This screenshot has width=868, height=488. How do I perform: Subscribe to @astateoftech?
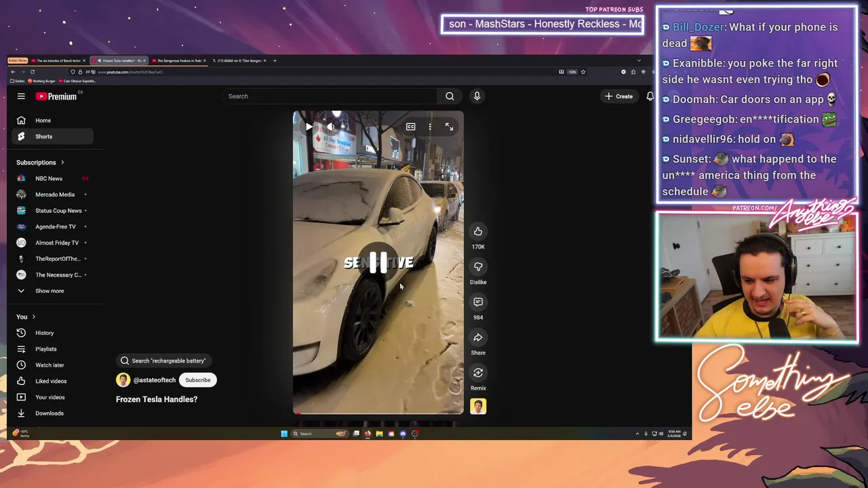point(198,380)
